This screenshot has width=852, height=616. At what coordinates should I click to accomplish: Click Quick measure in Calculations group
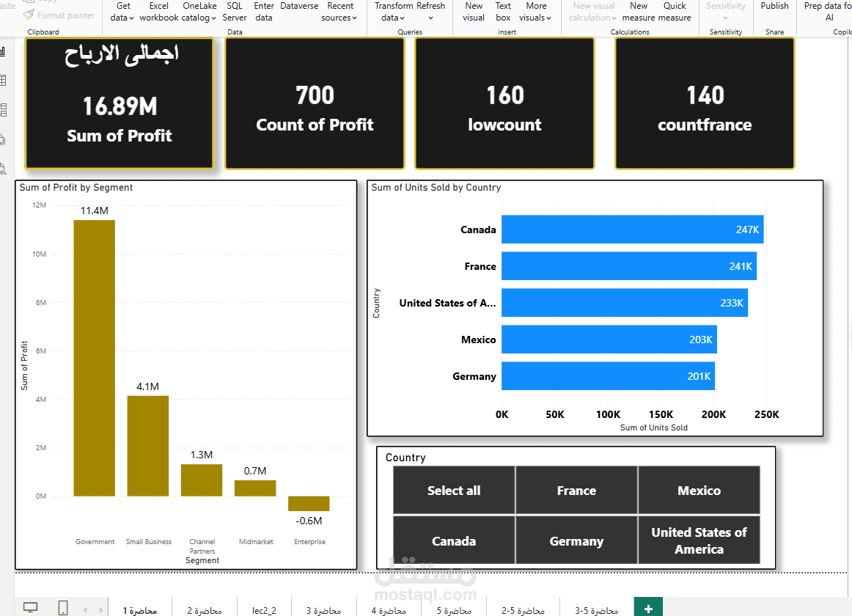(675, 12)
